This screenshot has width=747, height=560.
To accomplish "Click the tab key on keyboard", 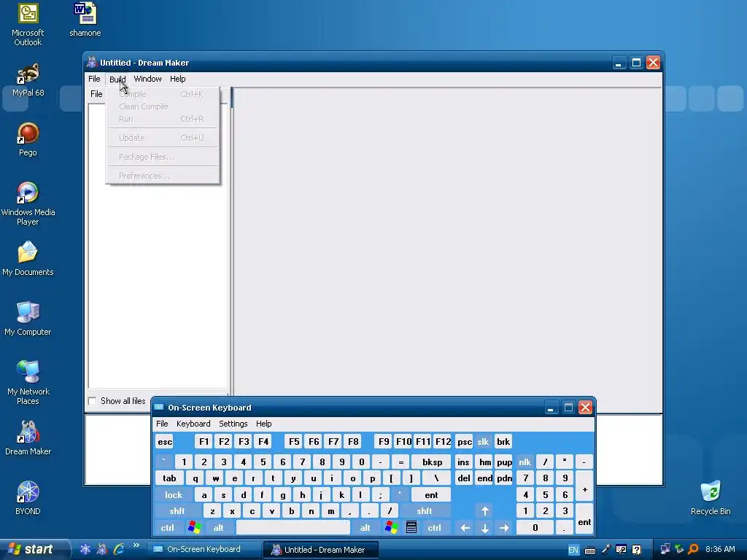I will 169,478.
